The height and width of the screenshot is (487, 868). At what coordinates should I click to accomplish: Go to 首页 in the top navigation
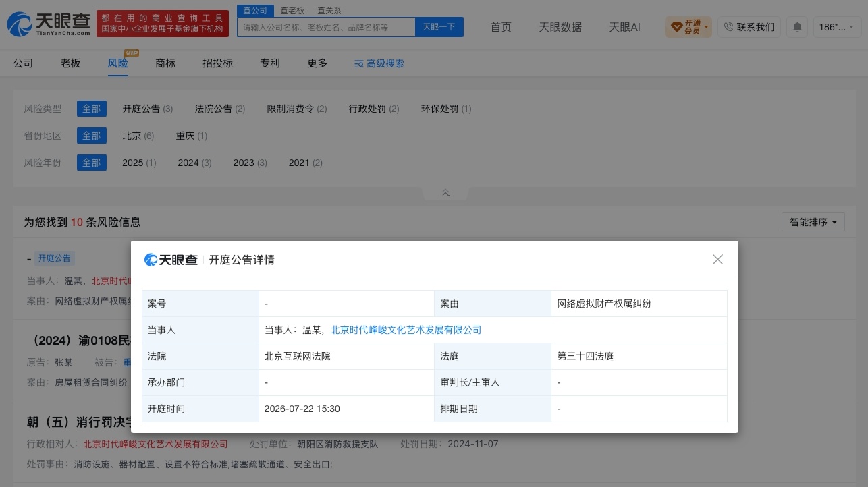(x=501, y=27)
